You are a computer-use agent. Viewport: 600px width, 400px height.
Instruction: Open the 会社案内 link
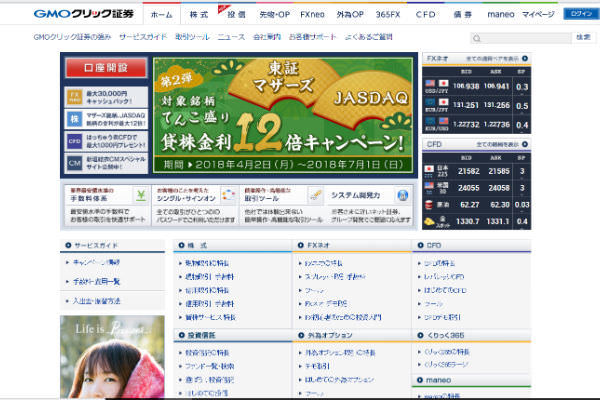click(267, 37)
